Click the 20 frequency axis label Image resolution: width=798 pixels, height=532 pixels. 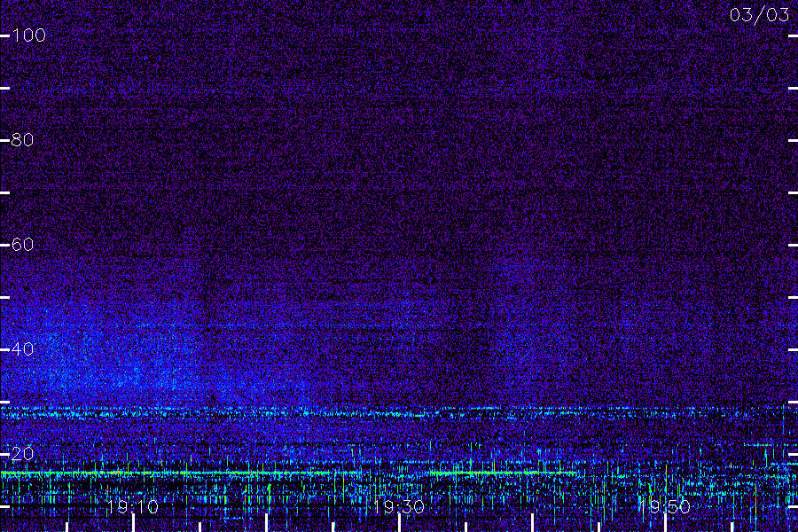coord(22,454)
